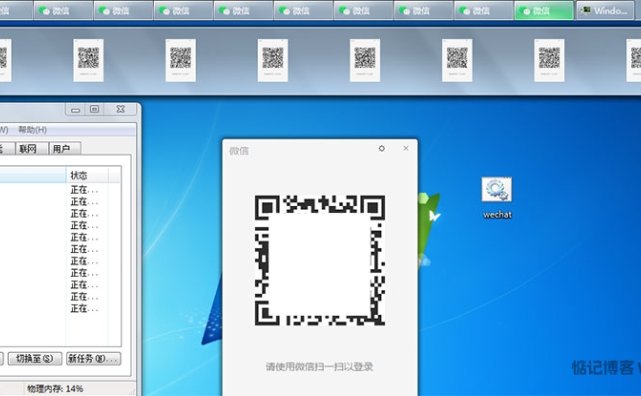Click the large WeChat login QR code
Screen dimensions: 641x396
(x=320, y=260)
